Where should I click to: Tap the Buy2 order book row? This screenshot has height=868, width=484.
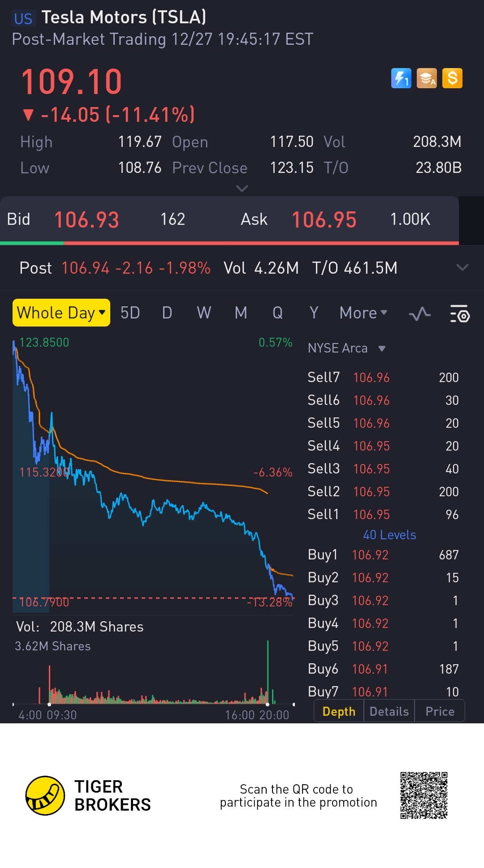[x=383, y=577]
